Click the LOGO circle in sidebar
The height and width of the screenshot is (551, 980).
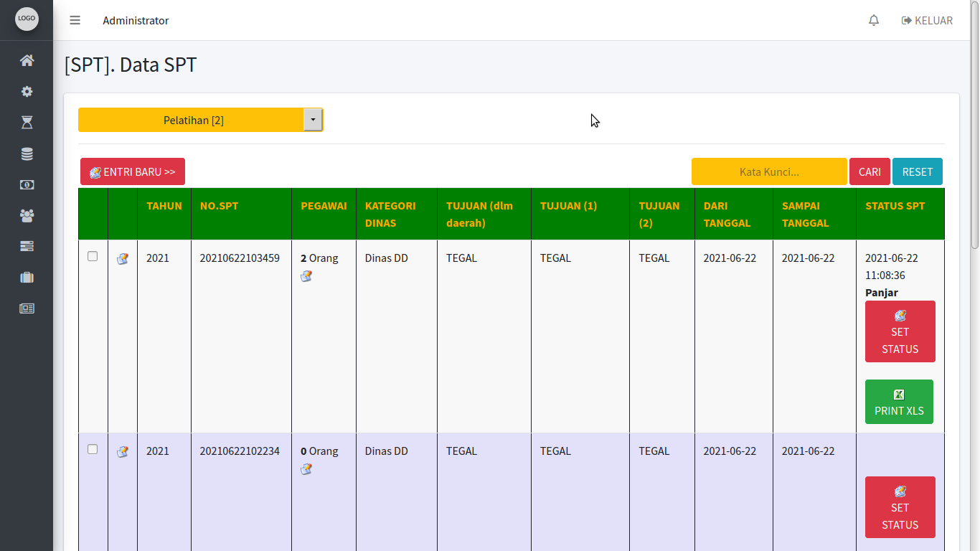pos(27,19)
